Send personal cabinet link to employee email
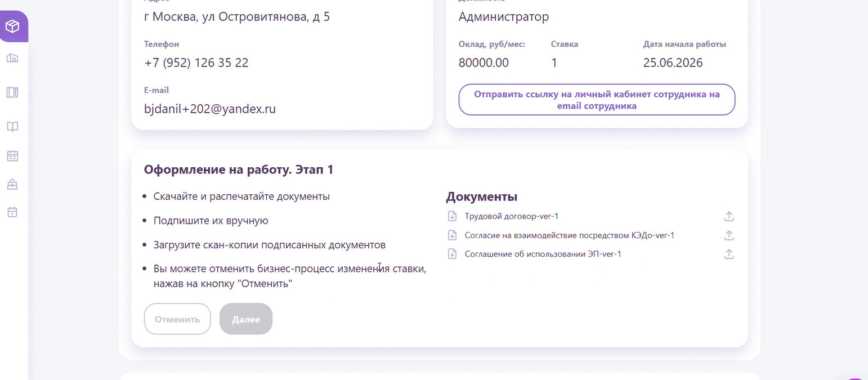This screenshot has width=868, height=380. (597, 100)
